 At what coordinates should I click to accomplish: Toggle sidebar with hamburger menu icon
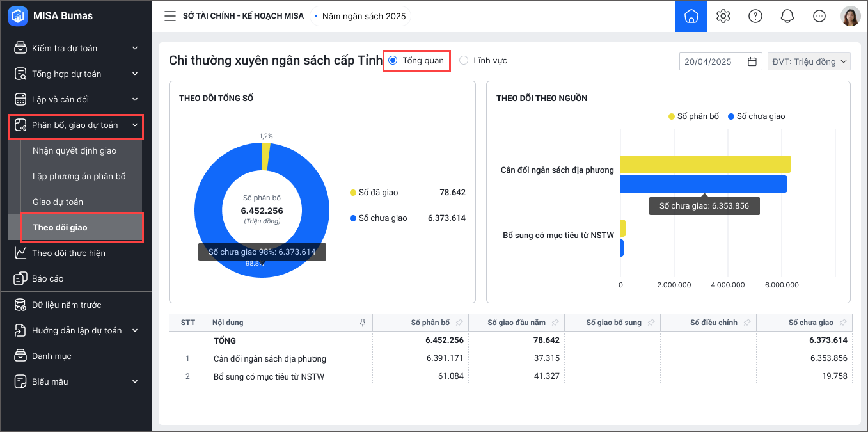170,16
